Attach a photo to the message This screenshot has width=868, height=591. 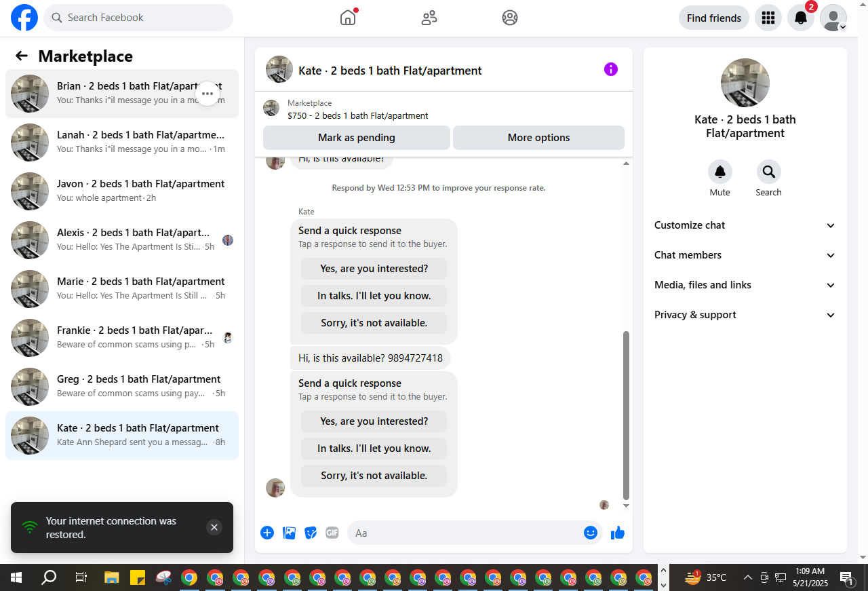(x=290, y=533)
